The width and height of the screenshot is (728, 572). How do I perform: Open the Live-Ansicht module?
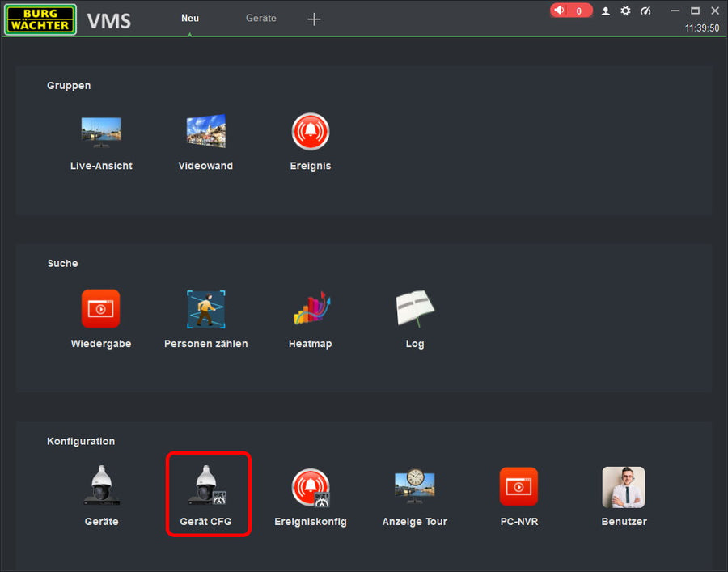coord(101,132)
